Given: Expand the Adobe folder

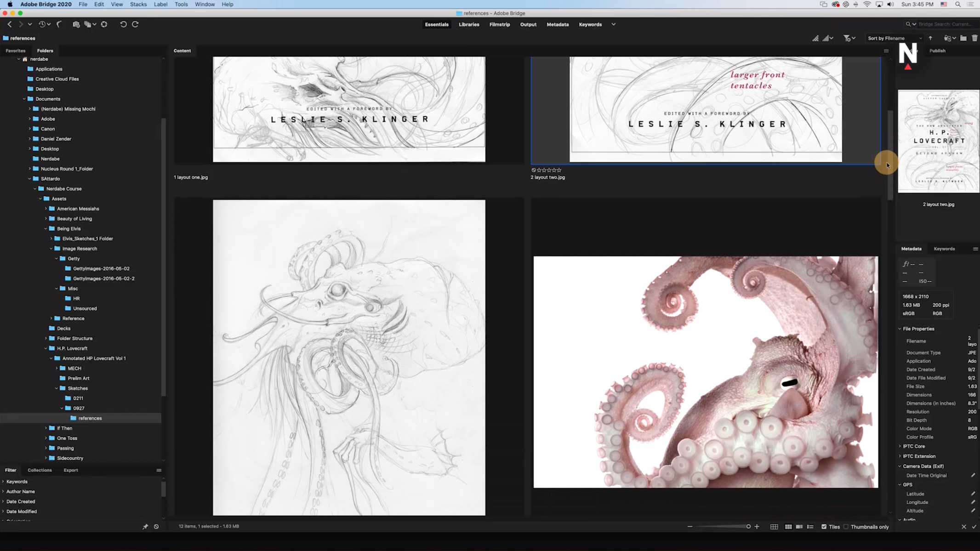Looking at the screenshot, I should (x=30, y=119).
